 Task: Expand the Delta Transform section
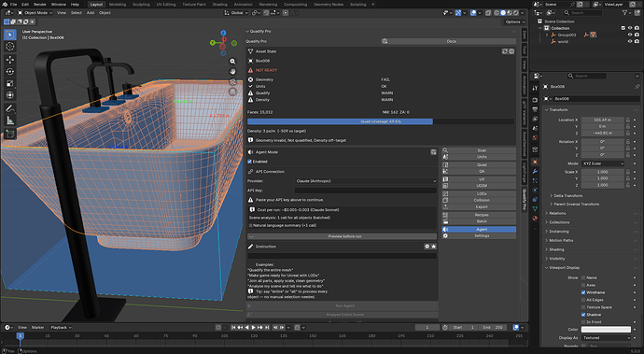coord(568,196)
